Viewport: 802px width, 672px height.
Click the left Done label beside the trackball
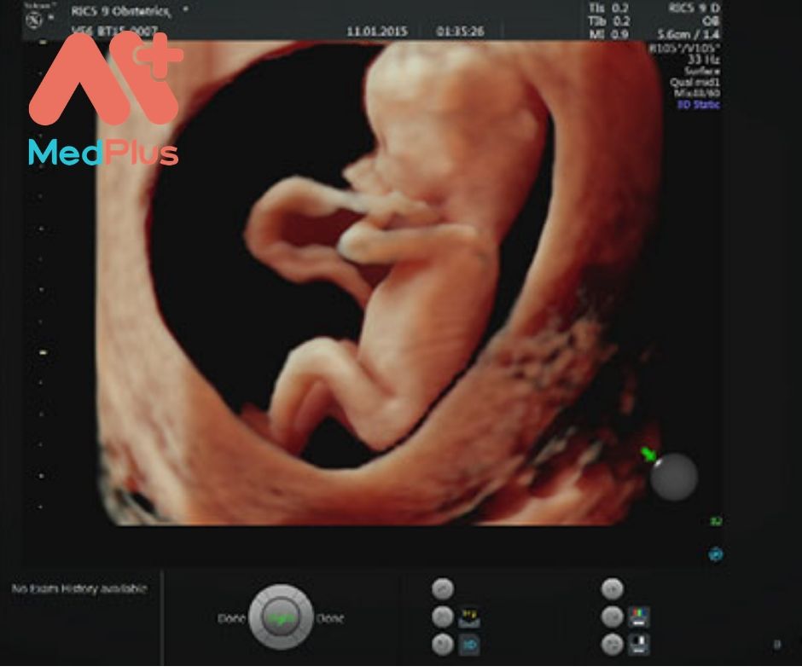point(231,618)
